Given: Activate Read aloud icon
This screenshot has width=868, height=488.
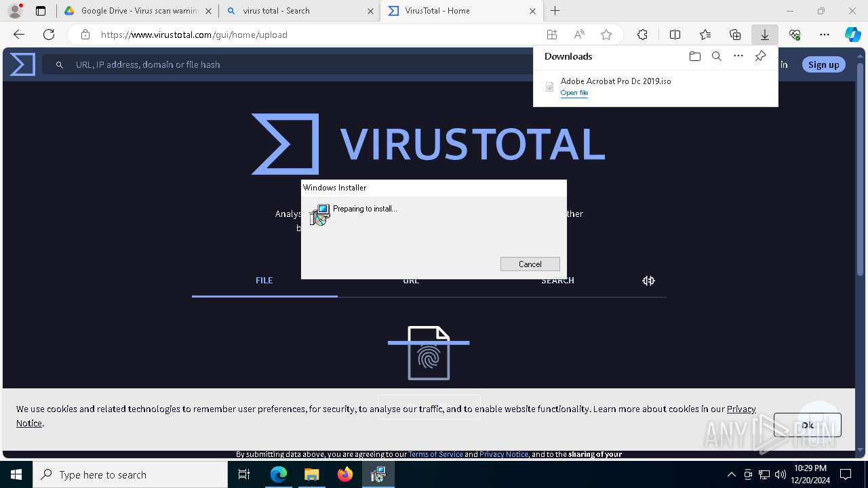Looking at the screenshot, I should [579, 35].
